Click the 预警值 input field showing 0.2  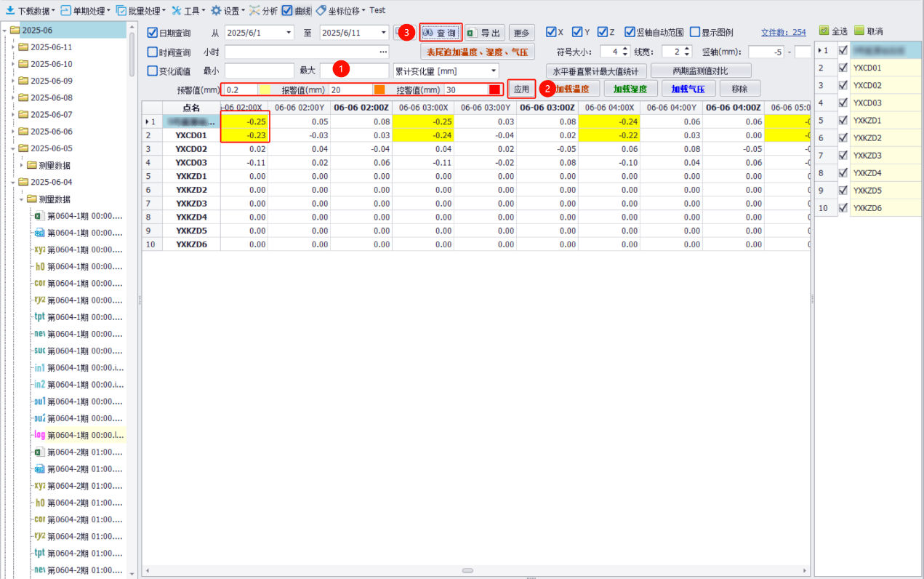(240, 89)
